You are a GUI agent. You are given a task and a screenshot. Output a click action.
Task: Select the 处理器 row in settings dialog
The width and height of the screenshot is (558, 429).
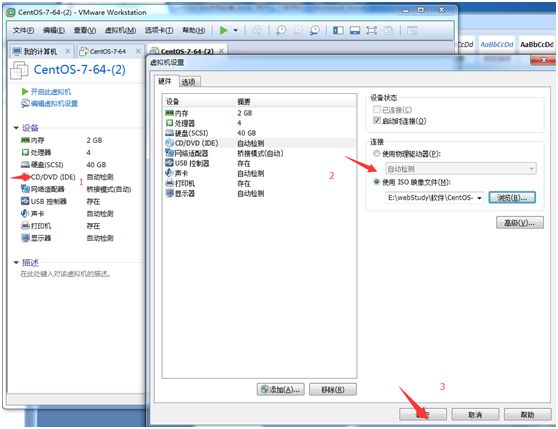click(x=259, y=123)
